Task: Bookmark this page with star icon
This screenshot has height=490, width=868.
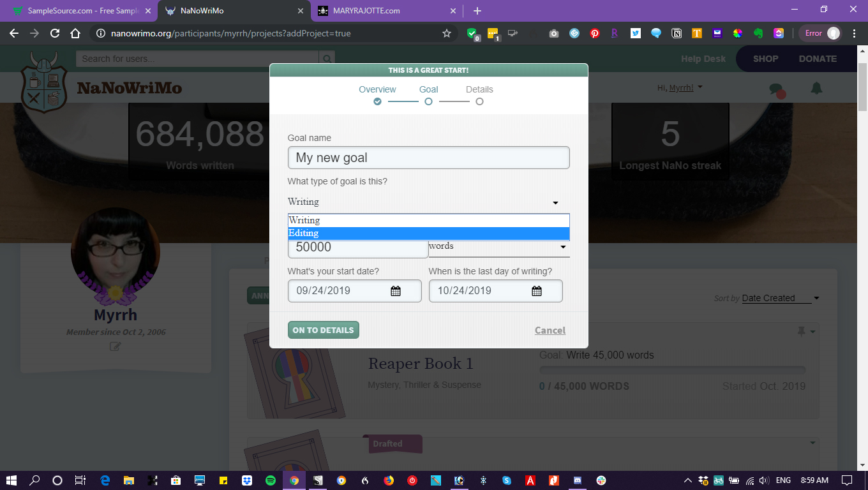Action: click(447, 33)
